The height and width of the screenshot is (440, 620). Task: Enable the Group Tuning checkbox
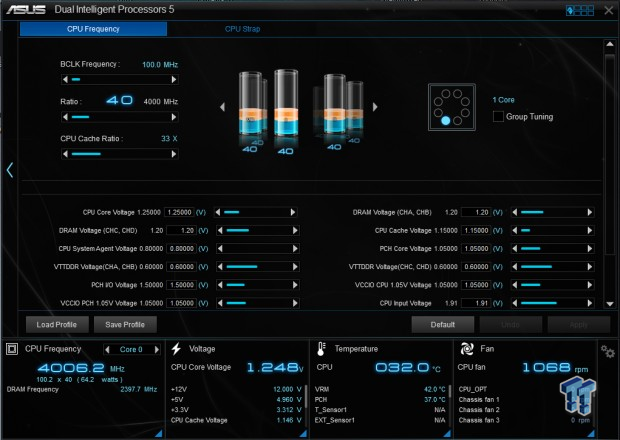498,116
